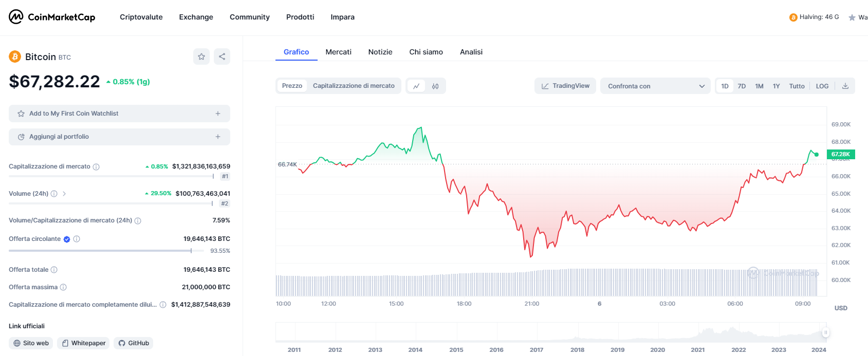This screenshot has width=868, height=356.
Task: Switch to the candlestick chart icon
Action: click(x=435, y=86)
